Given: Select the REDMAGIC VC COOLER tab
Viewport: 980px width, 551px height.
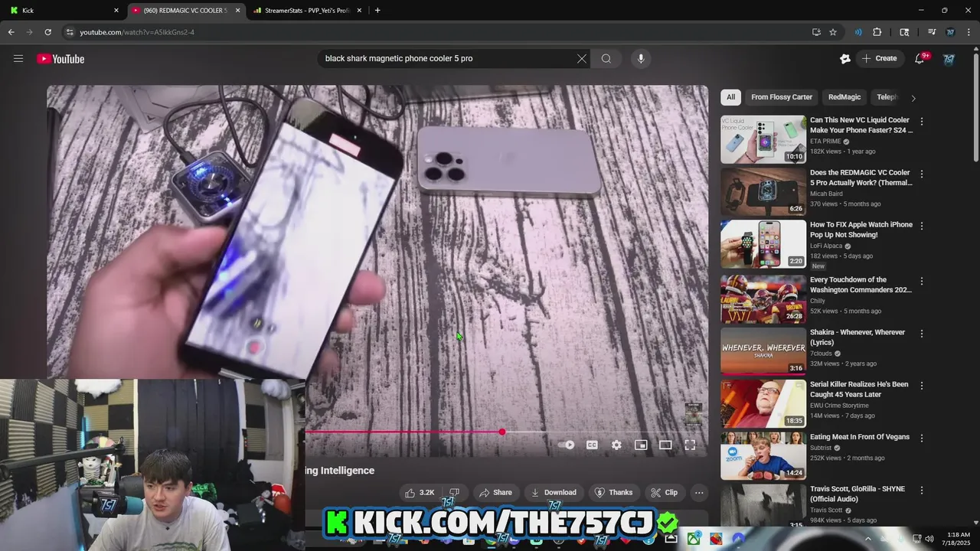Looking at the screenshot, I should tap(186, 11).
